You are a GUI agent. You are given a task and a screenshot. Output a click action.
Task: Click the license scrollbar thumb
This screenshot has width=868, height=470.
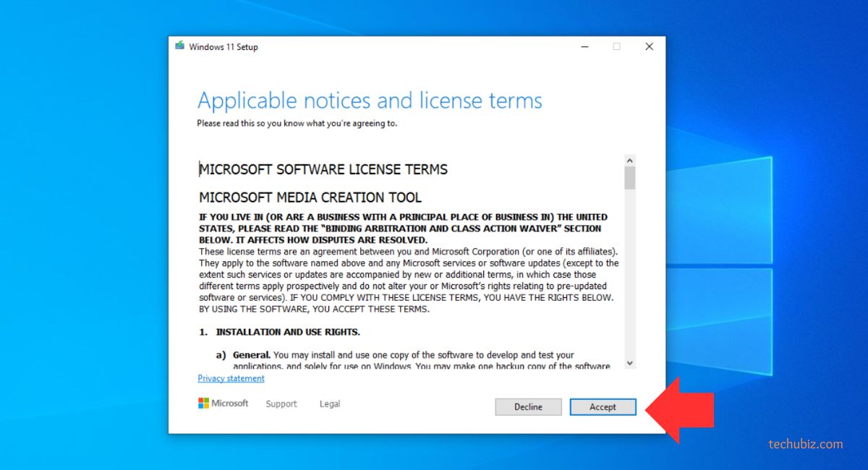629,178
